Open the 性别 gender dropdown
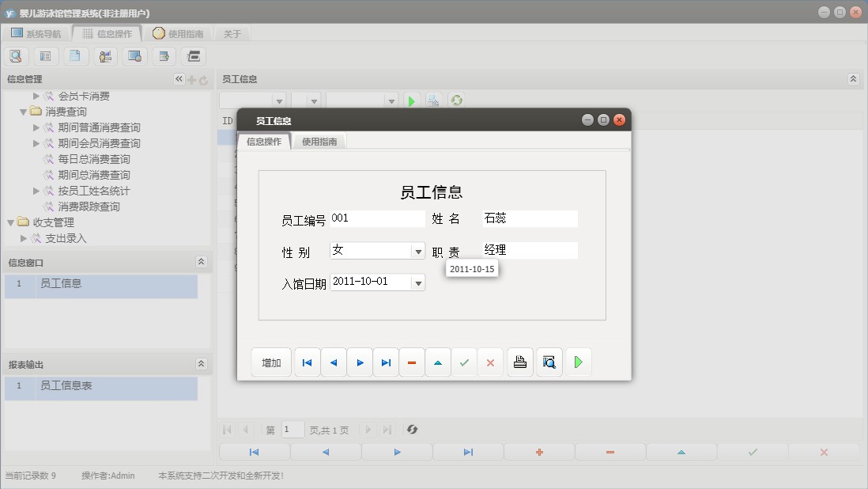868x489 pixels. click(419, 250)
